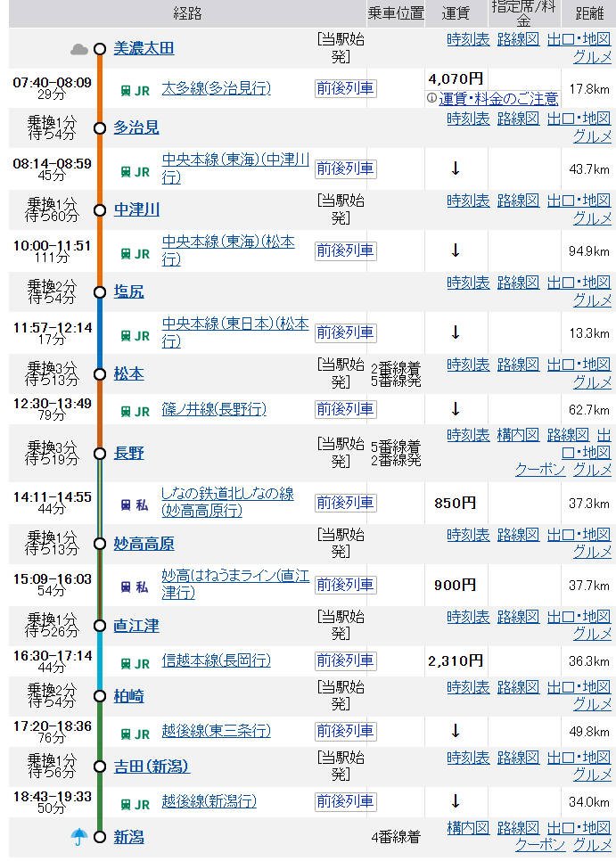Open the グルメ link for 柏崎

point(592,704)
